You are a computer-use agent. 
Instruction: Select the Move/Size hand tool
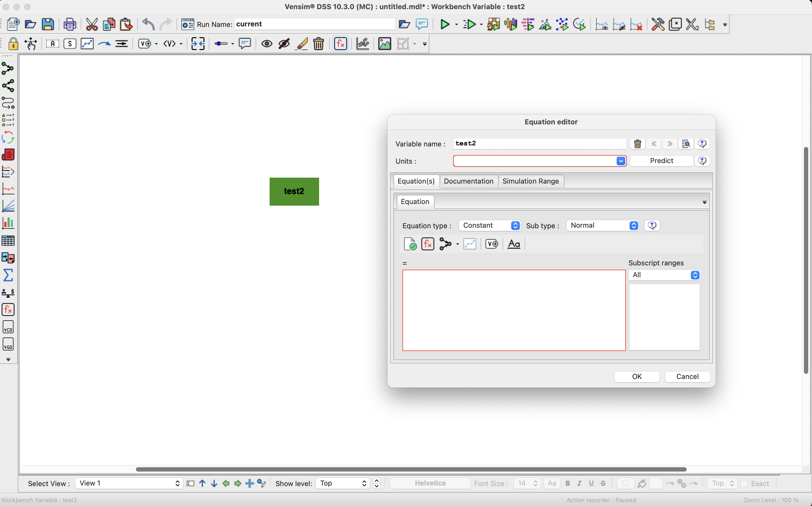pos(31,44)
